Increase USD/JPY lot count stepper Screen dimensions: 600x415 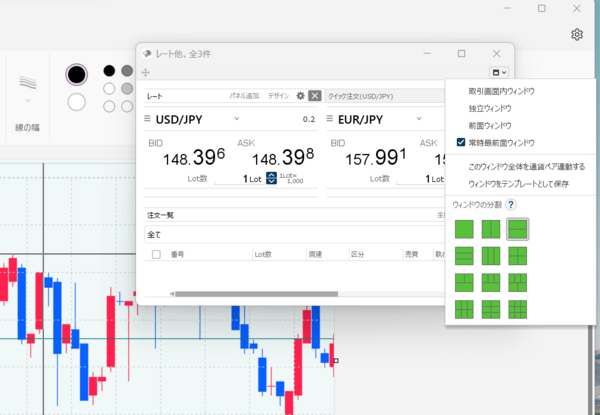(271, 174)
